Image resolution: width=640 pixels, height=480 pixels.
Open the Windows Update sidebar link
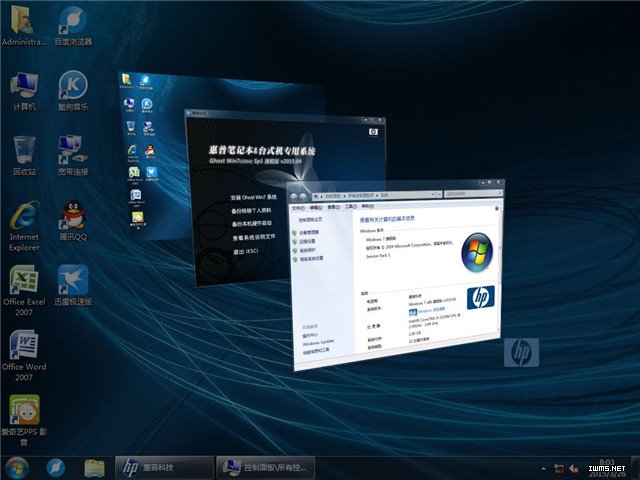(318, 342)
